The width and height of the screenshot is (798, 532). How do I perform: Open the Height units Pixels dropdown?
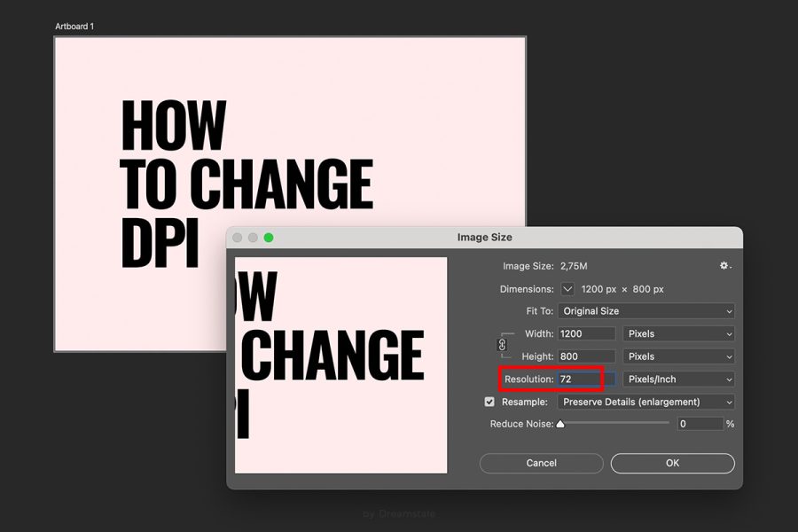pyautogui.click(x=678, y=356)
